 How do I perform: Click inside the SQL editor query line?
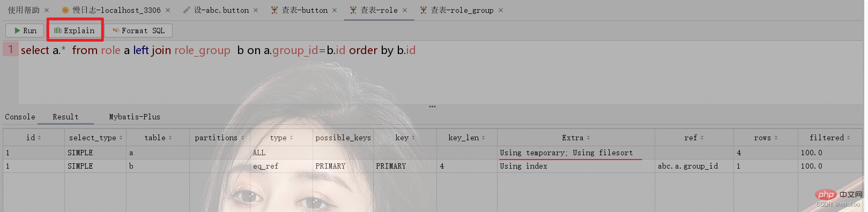pyautogui.click(x=218, y=50)
